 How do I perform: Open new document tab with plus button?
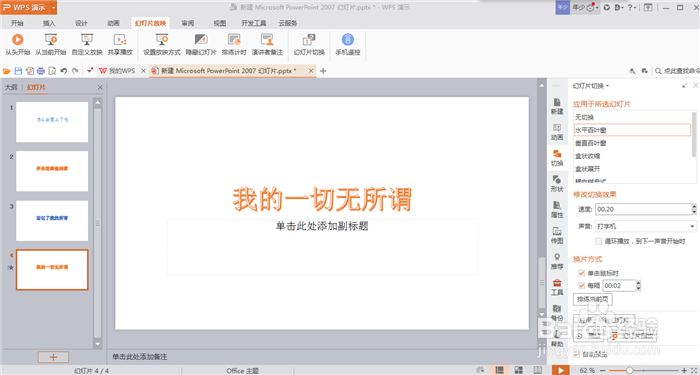tap(323, 71)
